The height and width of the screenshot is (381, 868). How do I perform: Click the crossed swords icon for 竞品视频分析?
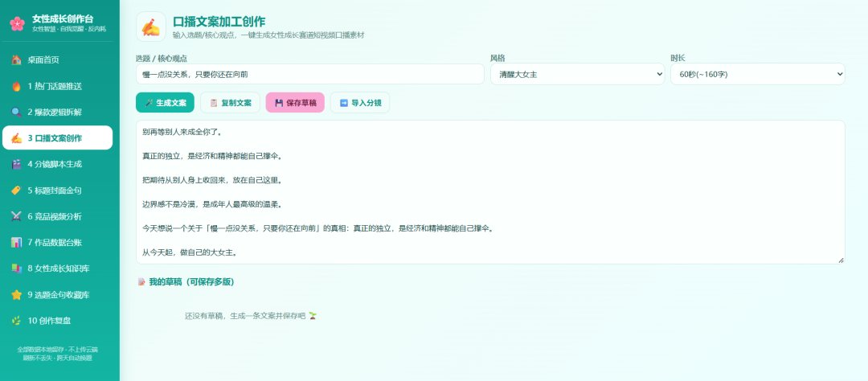pyautogui.click(x=17, y=216)
